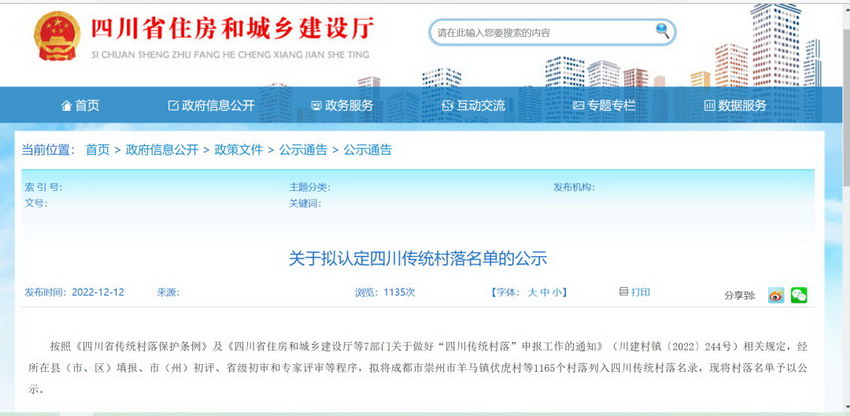Screen dimensions: 850x416
Task: Click 政府信息公开 breadcrumb link
Action: coord(162,150)
